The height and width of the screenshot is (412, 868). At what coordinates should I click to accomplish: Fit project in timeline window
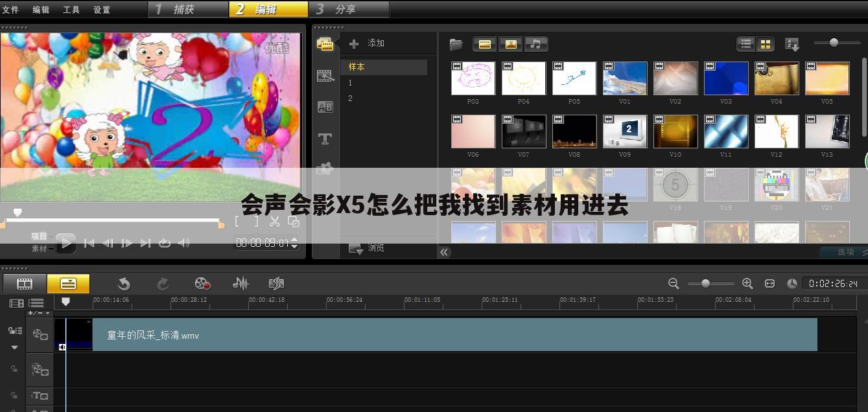pos(769,283)
